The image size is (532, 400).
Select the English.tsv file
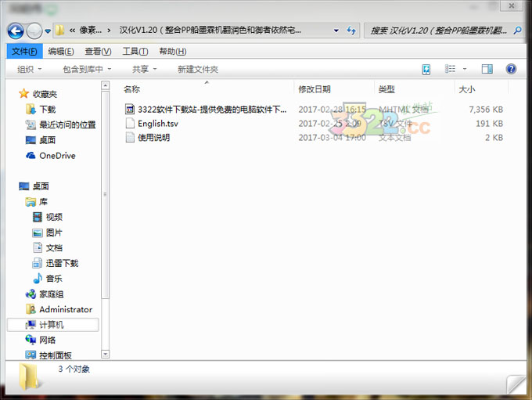(x=157, y=124)
